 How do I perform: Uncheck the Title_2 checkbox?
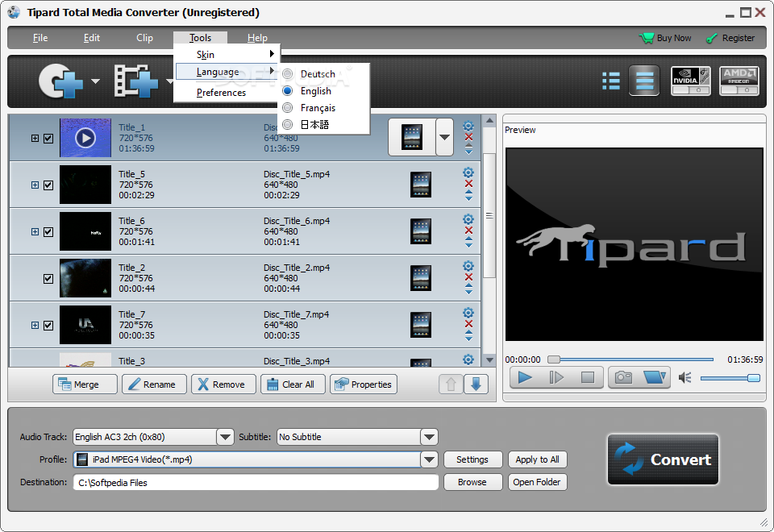coord(48,278)
